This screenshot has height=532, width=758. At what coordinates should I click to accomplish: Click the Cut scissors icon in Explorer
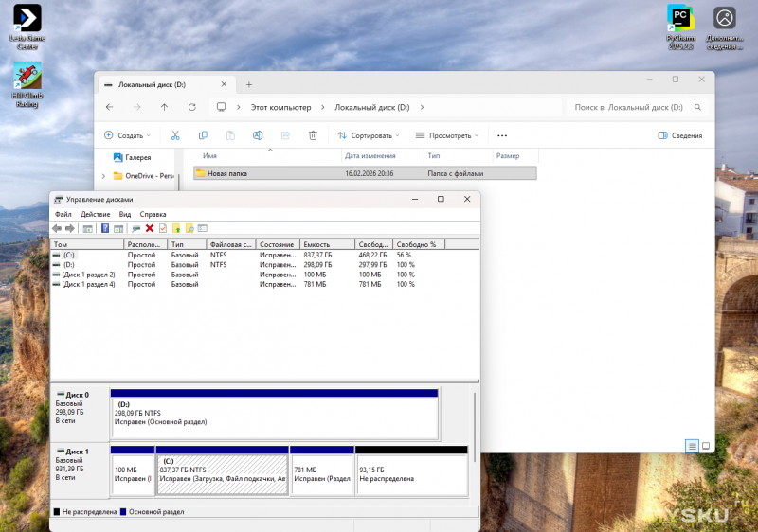tap(175, 135)
